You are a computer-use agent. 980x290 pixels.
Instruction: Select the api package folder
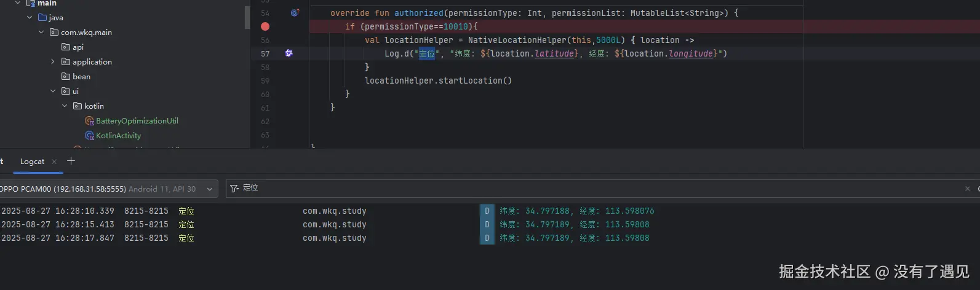pyautogui.click(x=78, y=47)
